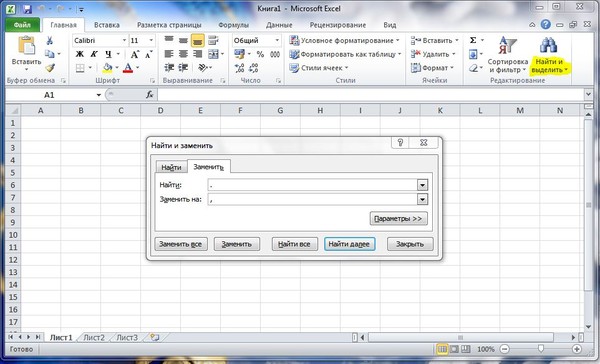Align cell text left
The width and height of the screenshot is (600, 364).
point(169,54)
